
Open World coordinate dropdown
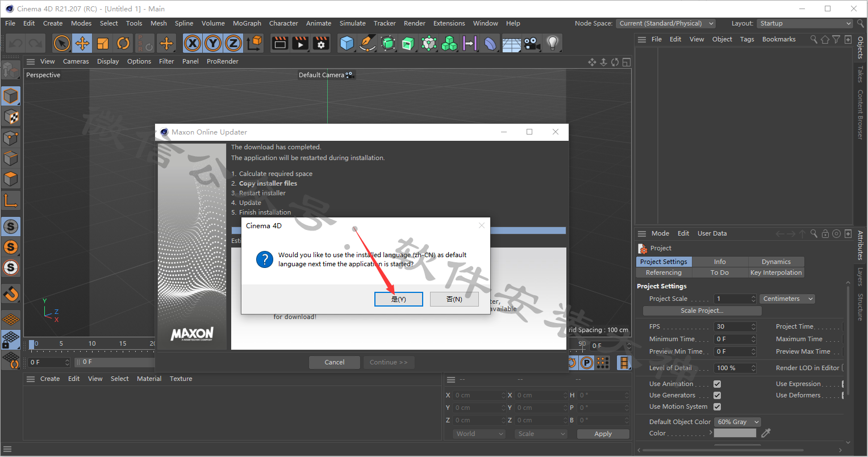tap(478, 434)
